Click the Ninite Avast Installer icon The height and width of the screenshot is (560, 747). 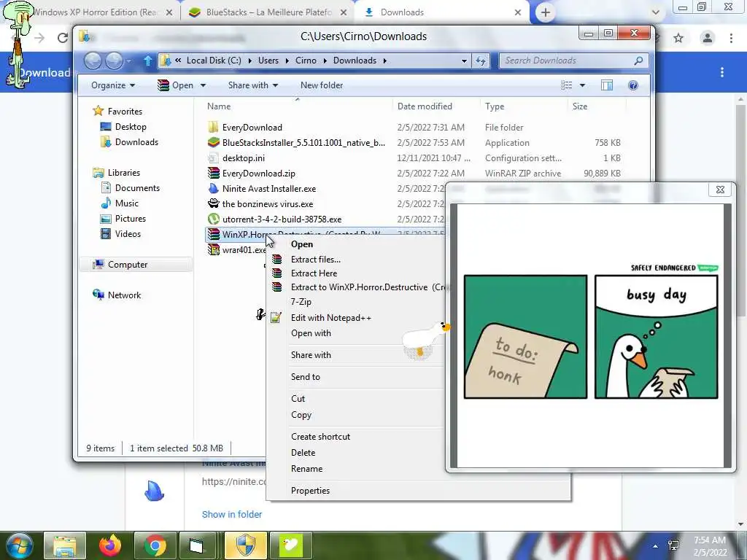click(214, 189)
